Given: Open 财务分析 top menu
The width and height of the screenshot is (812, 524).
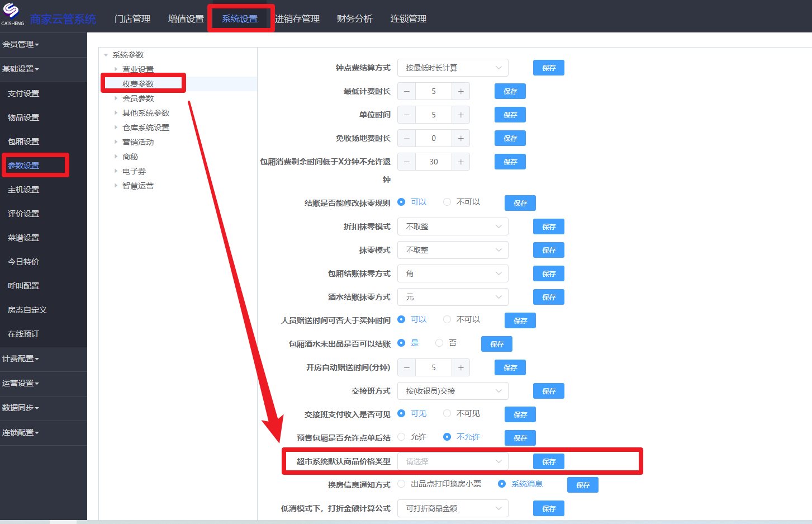Looking at the screenshot, I should [355, 19].
